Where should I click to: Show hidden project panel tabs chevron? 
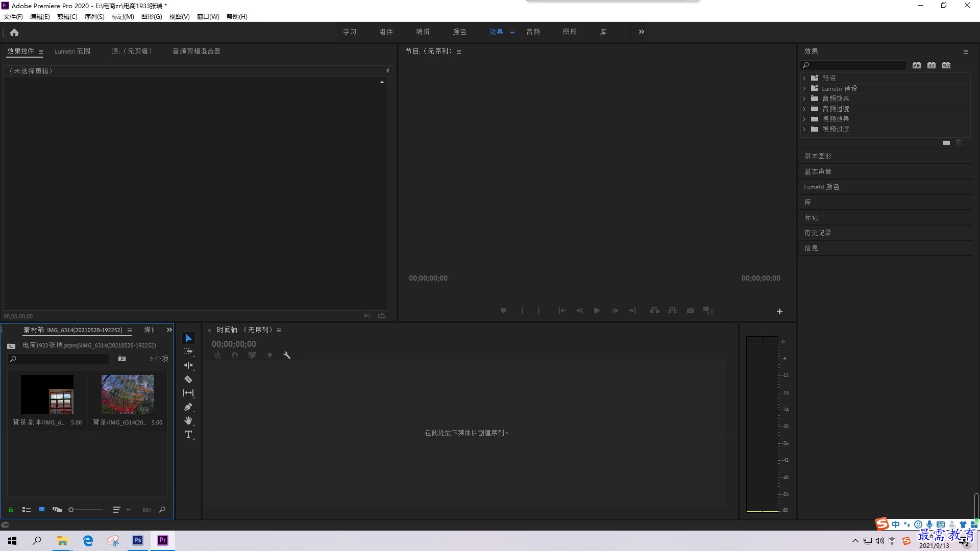point(169,330)
